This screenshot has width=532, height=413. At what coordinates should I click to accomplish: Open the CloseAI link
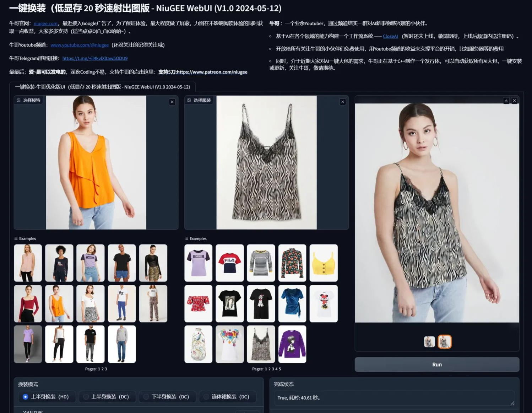click(390, 36)
